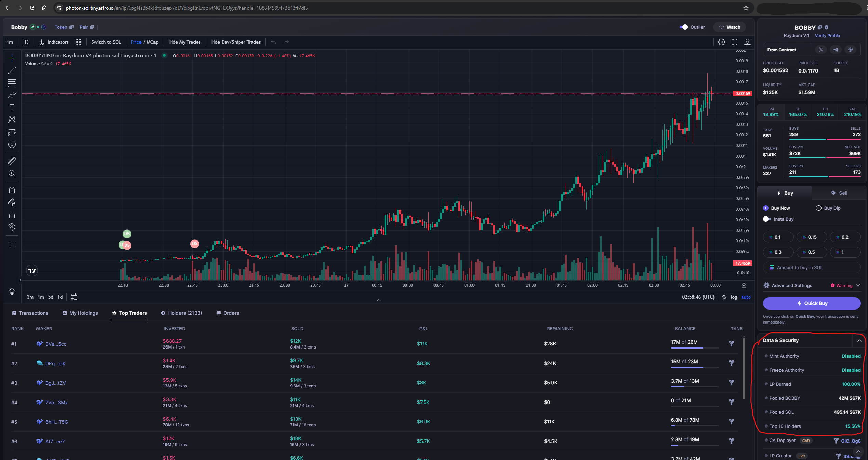Open candlestick chart type selector
Screen dimensions: 868x460
[x=26, y=42]
